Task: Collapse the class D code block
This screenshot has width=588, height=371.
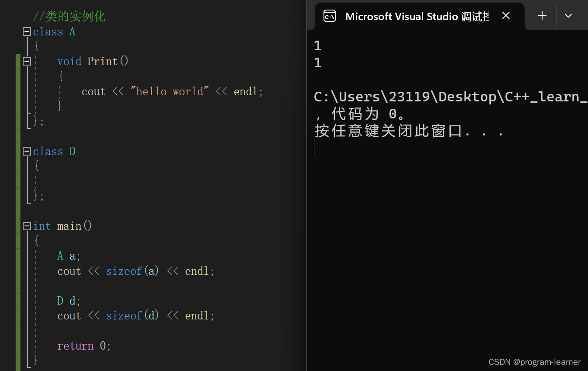Action: click(x=27, y=151)
